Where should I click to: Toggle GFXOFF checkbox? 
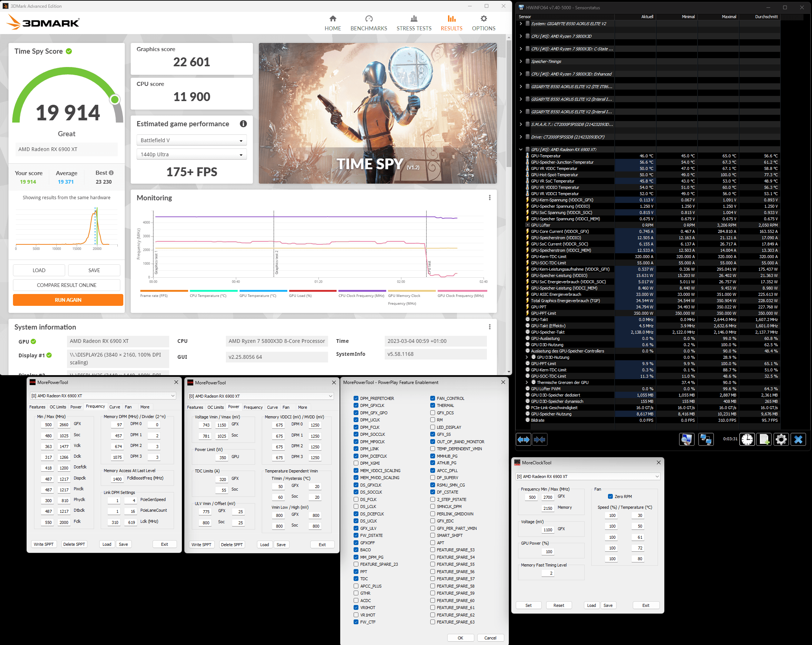pos(356,542)
